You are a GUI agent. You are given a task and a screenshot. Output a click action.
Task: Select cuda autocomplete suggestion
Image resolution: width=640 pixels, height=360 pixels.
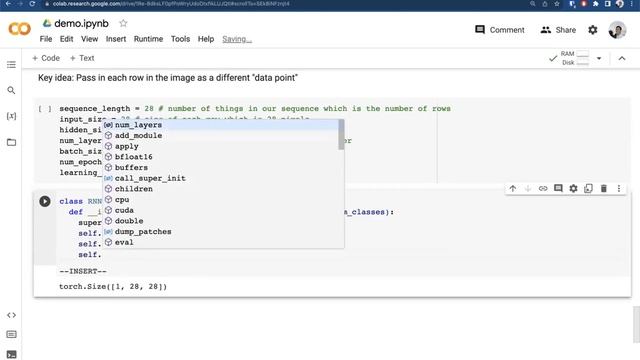tap(220, 210)
